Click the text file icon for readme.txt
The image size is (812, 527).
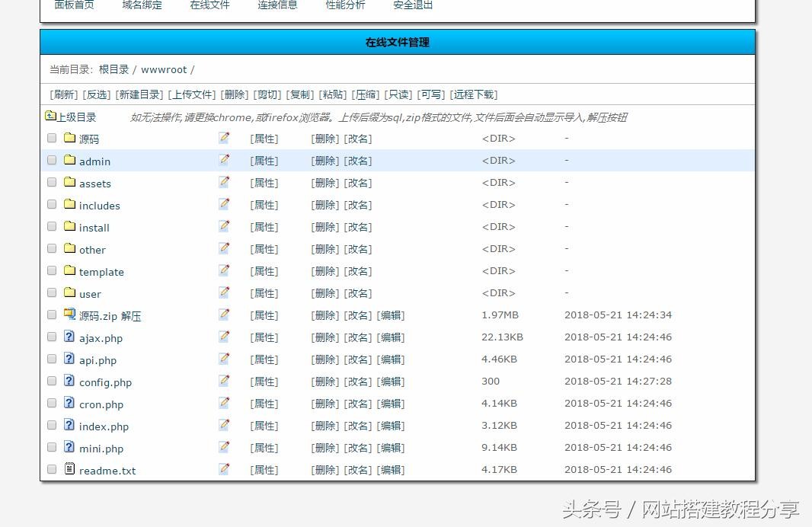click(70, 469)
